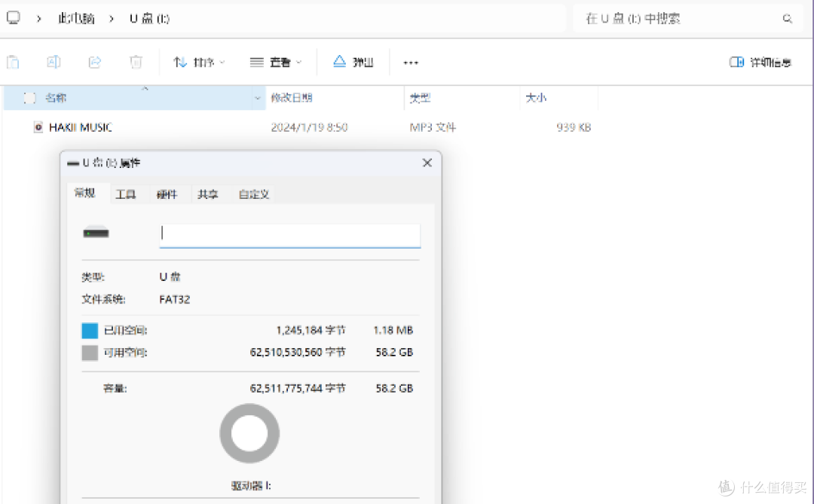Click the 62,511,775,744 字节 capacity value
Screen dimensions: 814x504
pos(298,388)
